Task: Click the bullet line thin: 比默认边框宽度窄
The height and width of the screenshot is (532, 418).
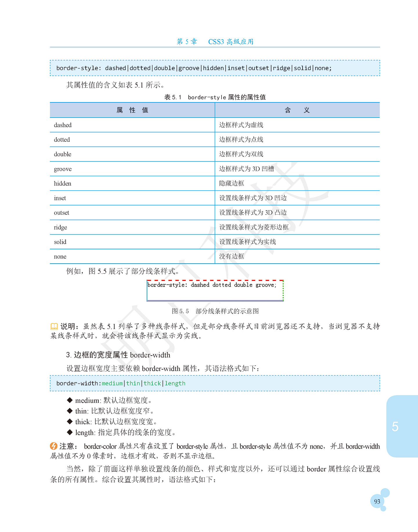Action: point(111,411)
